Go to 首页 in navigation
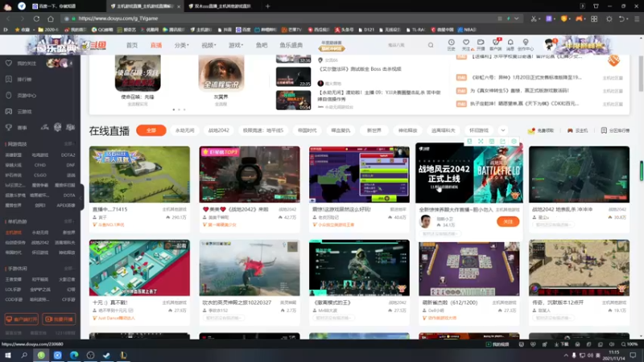Image resolution: width=644 pixels, height=362 pixels. pos(132,45)
